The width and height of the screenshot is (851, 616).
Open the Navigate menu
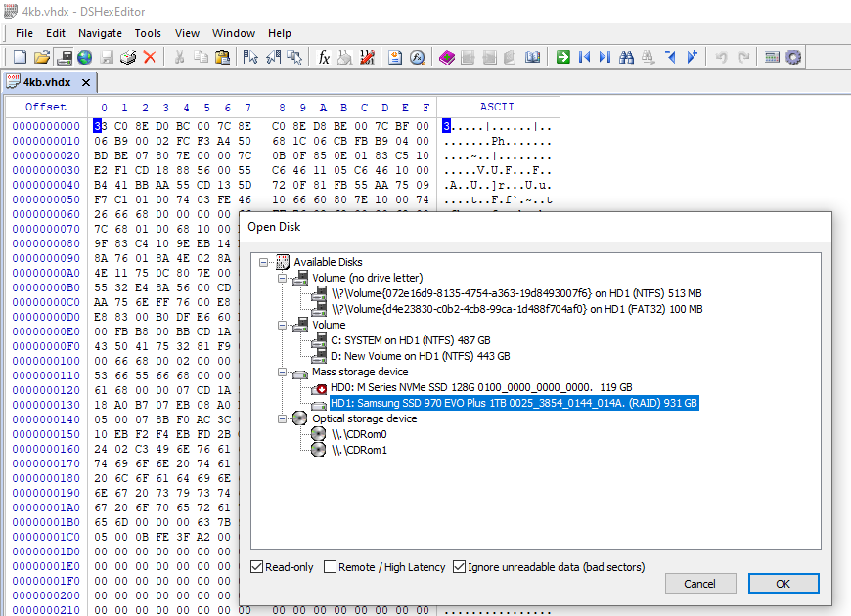[100, 33]
